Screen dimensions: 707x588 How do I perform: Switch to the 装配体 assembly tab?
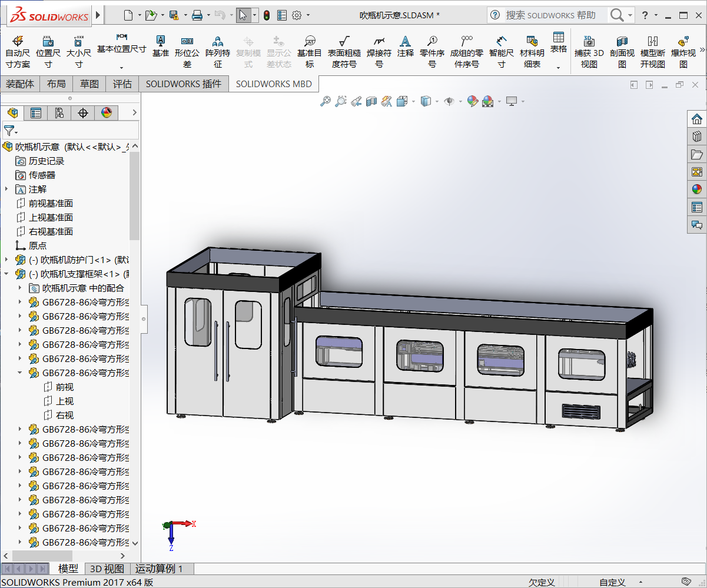click(20, 84)
